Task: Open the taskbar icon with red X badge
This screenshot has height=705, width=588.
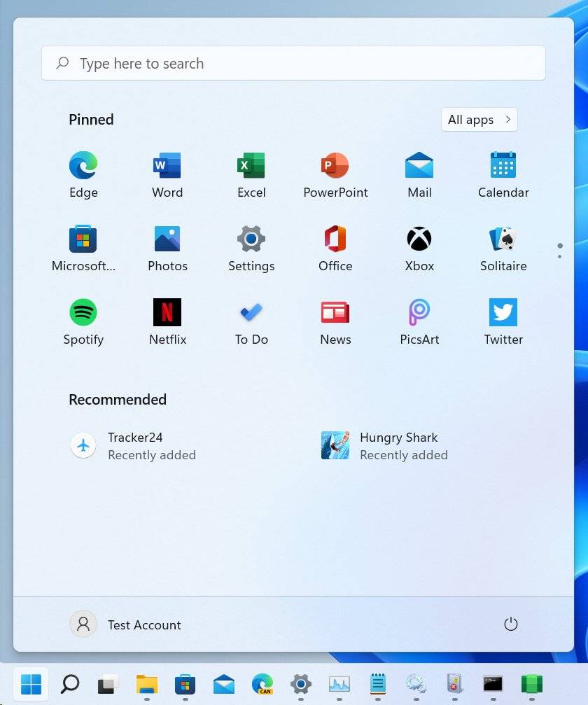Action: point(454,684)
